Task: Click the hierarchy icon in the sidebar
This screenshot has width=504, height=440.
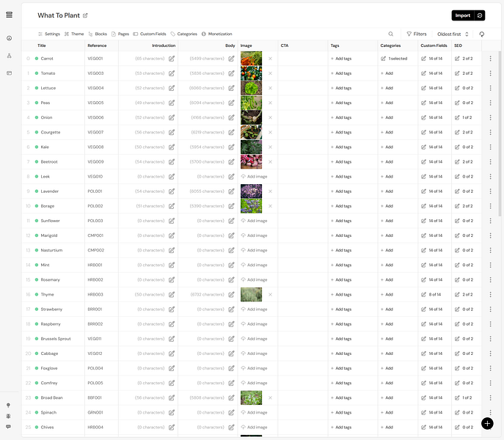Action: (10, 56)
